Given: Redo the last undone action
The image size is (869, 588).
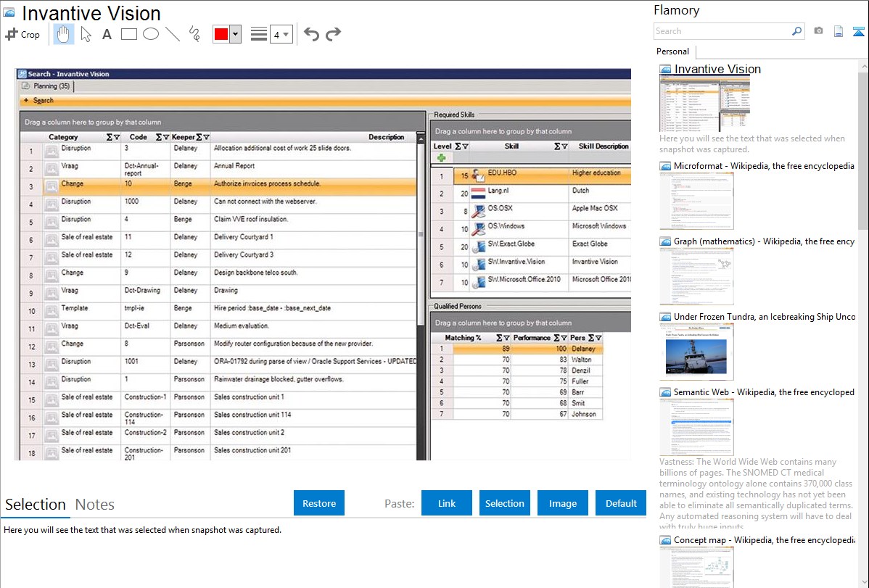Looking at the screenshot, I should pyautogui.click(x=333, y=34).
